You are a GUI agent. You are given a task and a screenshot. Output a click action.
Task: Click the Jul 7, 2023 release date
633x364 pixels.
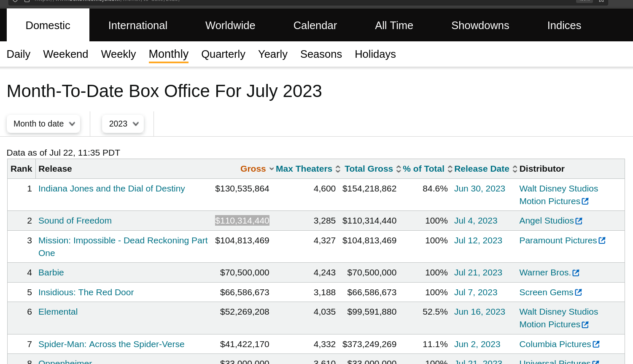(x=476, y=292)
